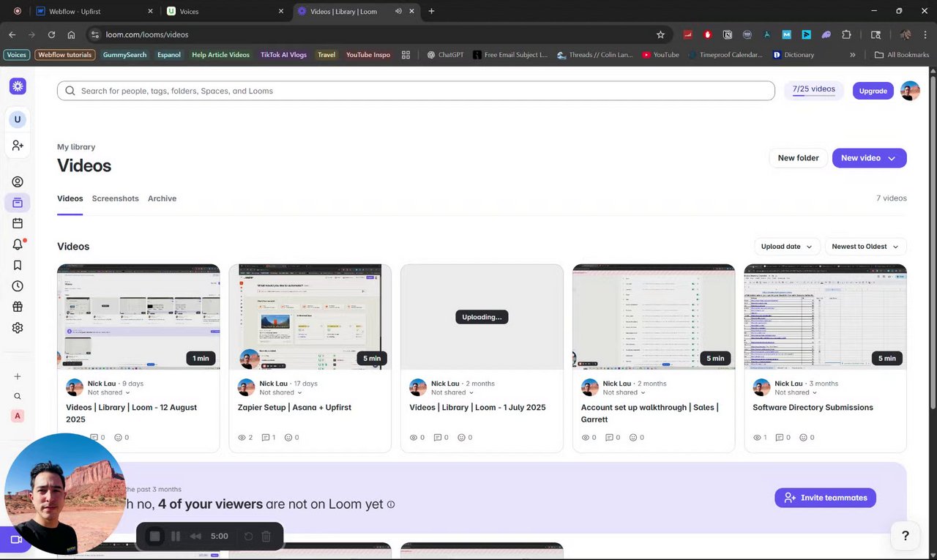Open Software Directory Submissions thumbnail
Image resolution: width=937 pixels, height=560 pixels.
825,317
